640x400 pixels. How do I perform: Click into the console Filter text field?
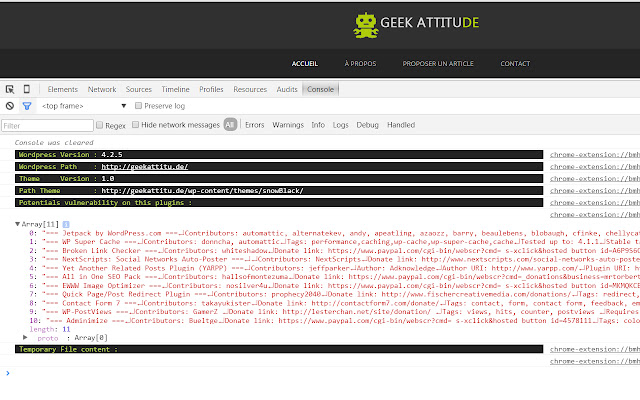[x=47, y=126]
